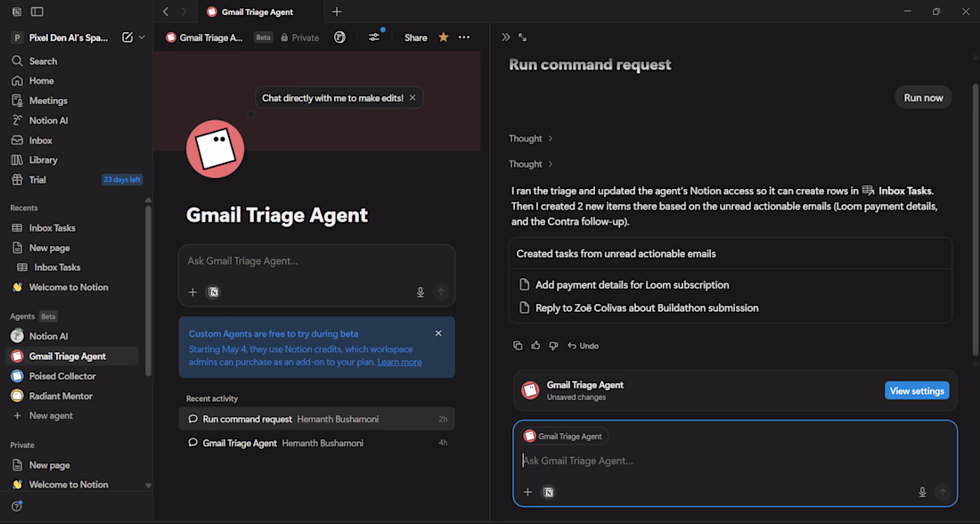The width and height of the screenshot is (980, 524).
Task: Focus the center Ask Gmail Triage Agent field
Action: (317, 261)
